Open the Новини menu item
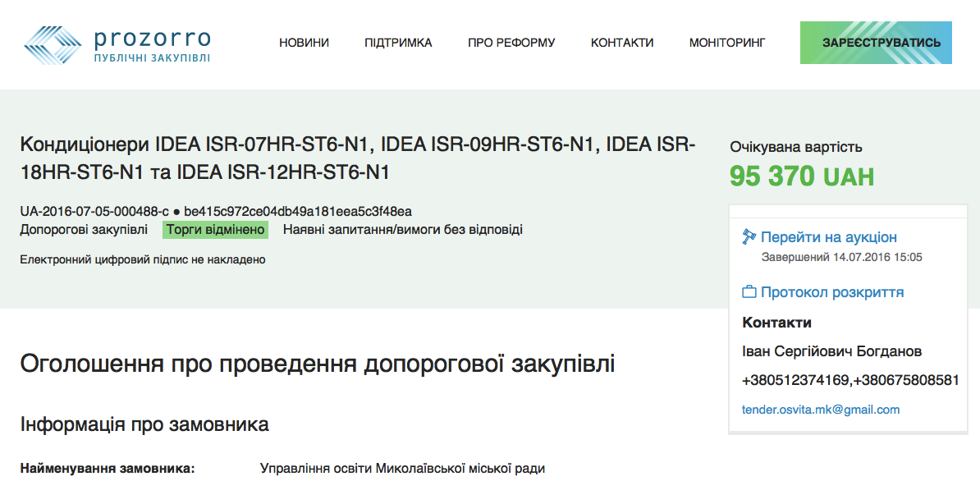The width and height of the screenshot is (980, 481). 304,43
